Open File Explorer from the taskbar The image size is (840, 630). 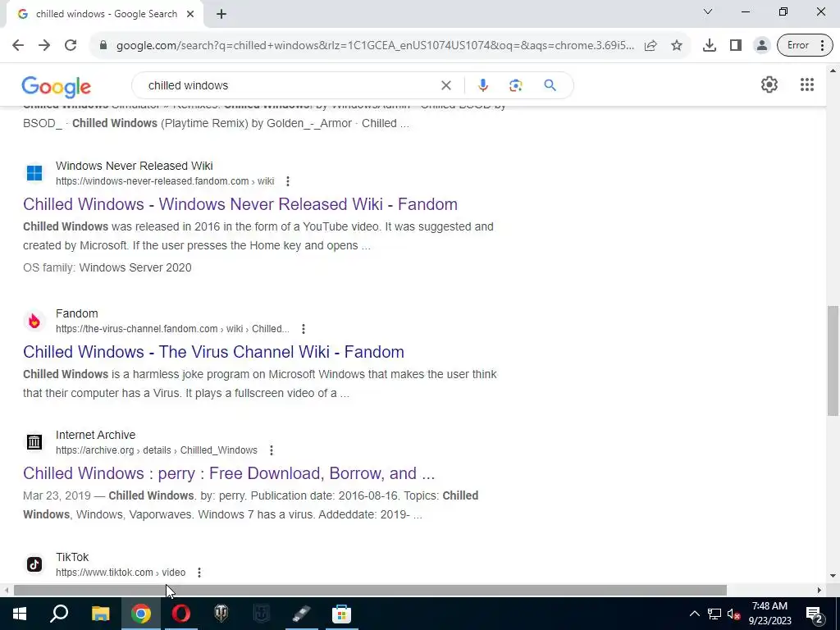[100, 614]
